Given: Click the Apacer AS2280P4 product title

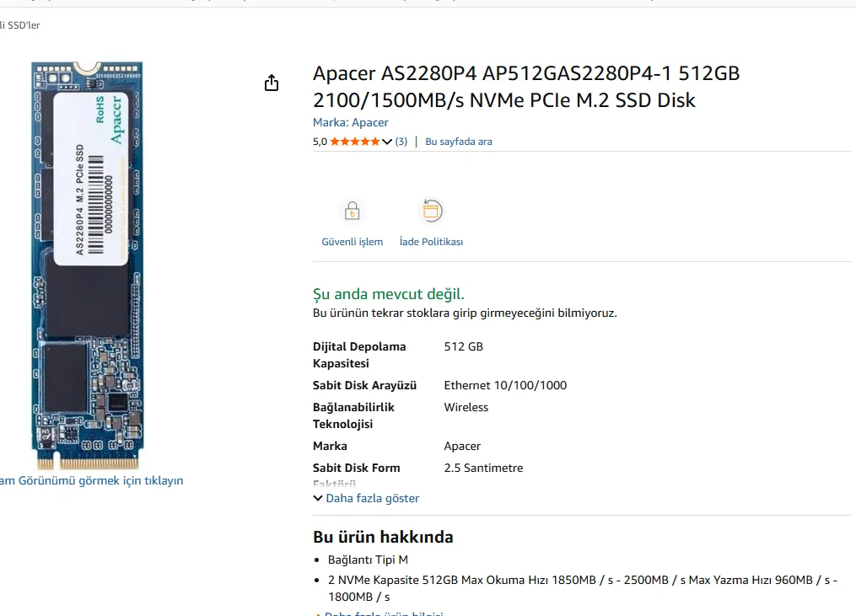Looking at the screenshot, I should click(x=525, y=87).
